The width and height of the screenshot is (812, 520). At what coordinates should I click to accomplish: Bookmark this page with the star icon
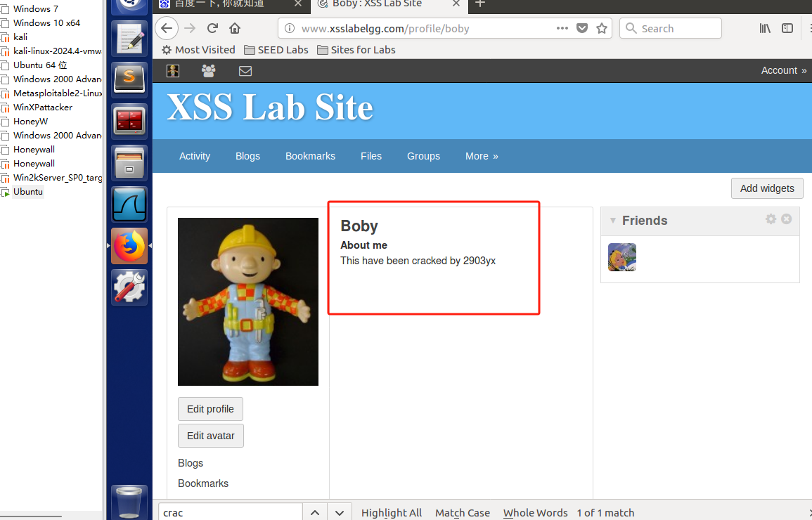pos(602,28)
